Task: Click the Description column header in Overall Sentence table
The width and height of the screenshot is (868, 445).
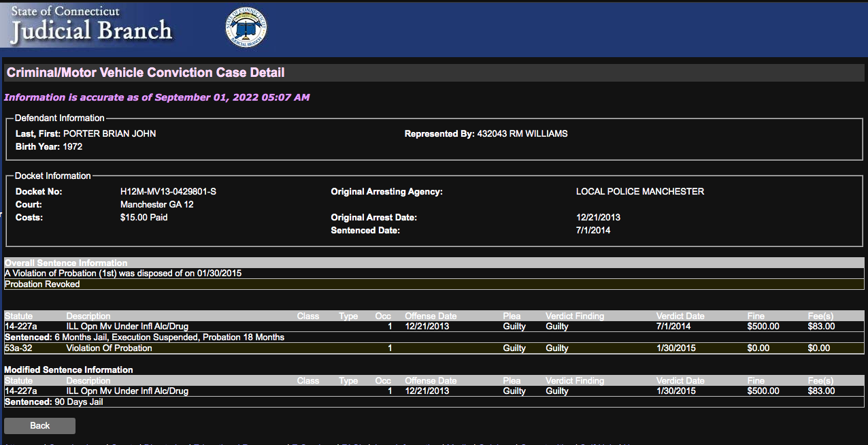Action: 88,316
